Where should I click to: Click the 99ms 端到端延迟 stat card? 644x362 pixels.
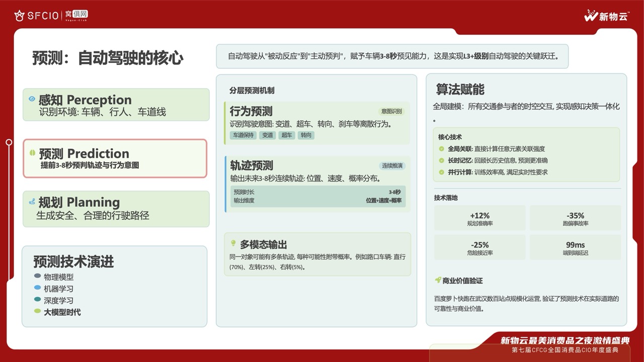[x=575, y=248]
